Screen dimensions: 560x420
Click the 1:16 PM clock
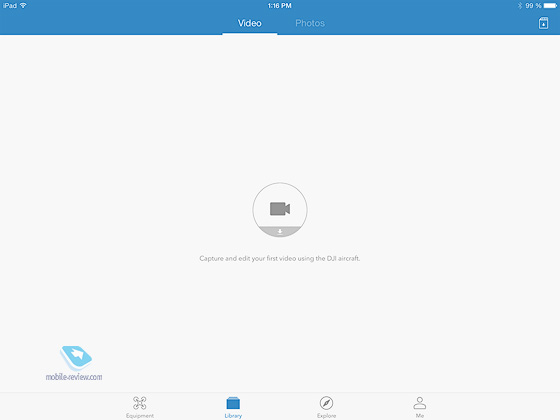[x=280, y=6]
